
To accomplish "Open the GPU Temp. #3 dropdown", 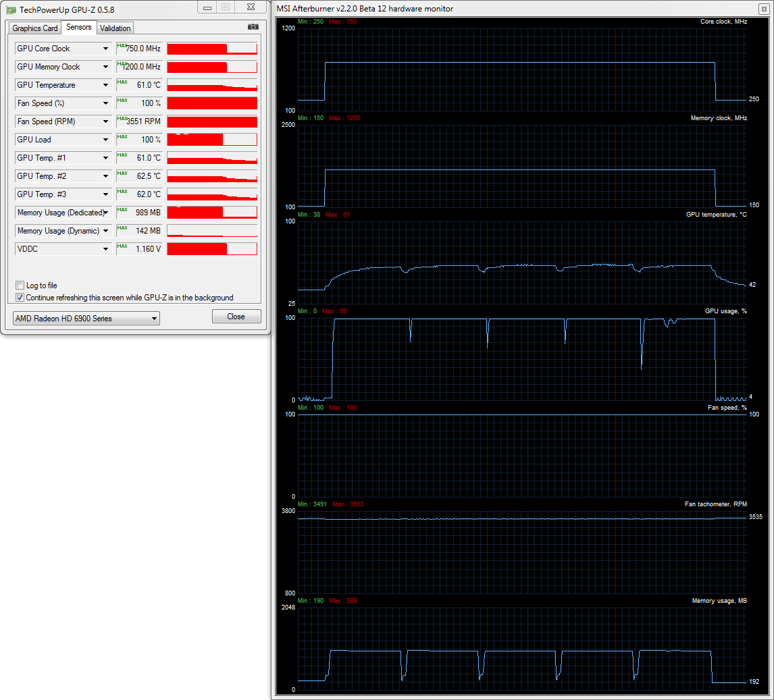I will pyautogui.click(x=105, y=194).
